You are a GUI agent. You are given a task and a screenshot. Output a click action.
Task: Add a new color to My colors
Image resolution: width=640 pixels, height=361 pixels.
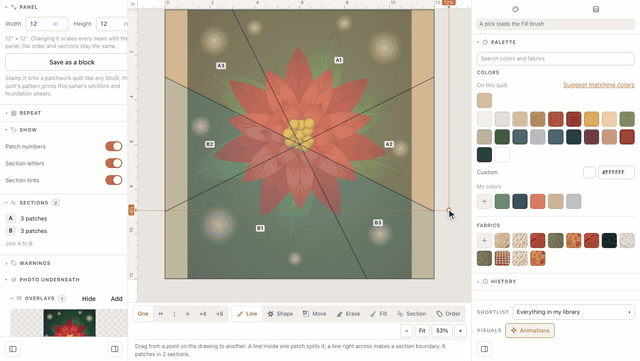484,201
